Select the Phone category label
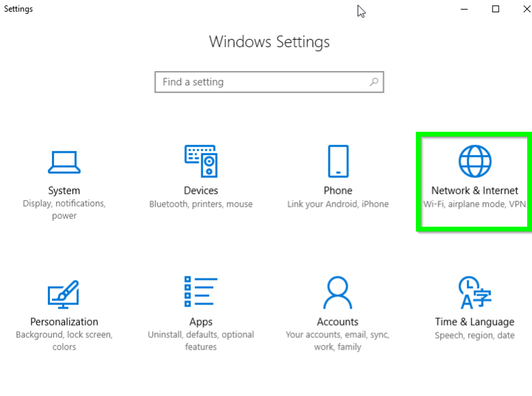This screenshot has width=532, height=396. tap(338, 190)
